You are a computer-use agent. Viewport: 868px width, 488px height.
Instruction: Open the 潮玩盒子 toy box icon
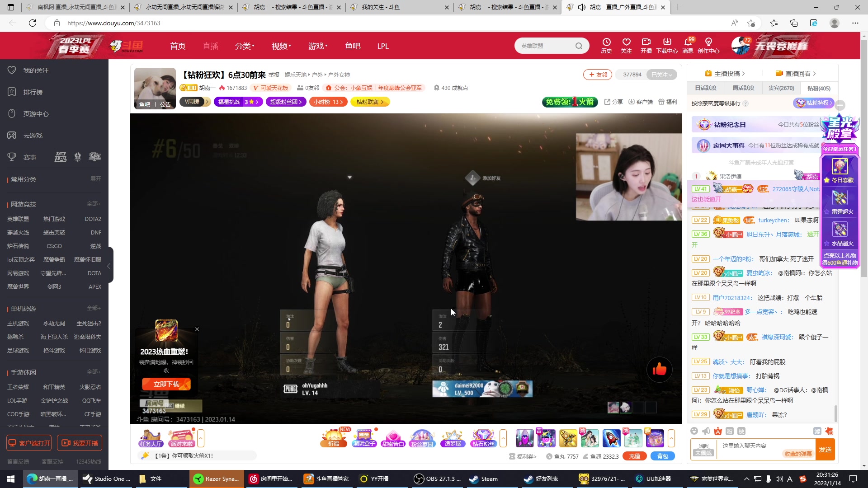(364, 438)
